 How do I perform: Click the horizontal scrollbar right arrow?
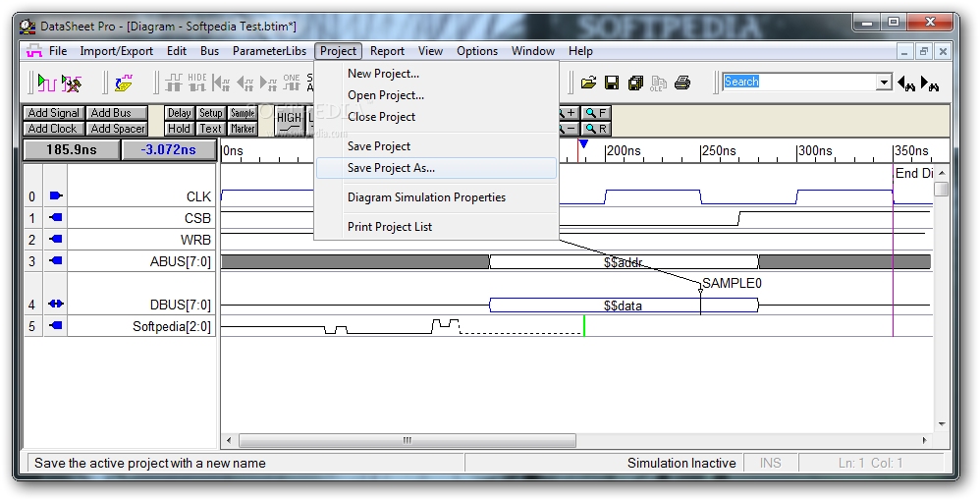[x=925, y=440]
